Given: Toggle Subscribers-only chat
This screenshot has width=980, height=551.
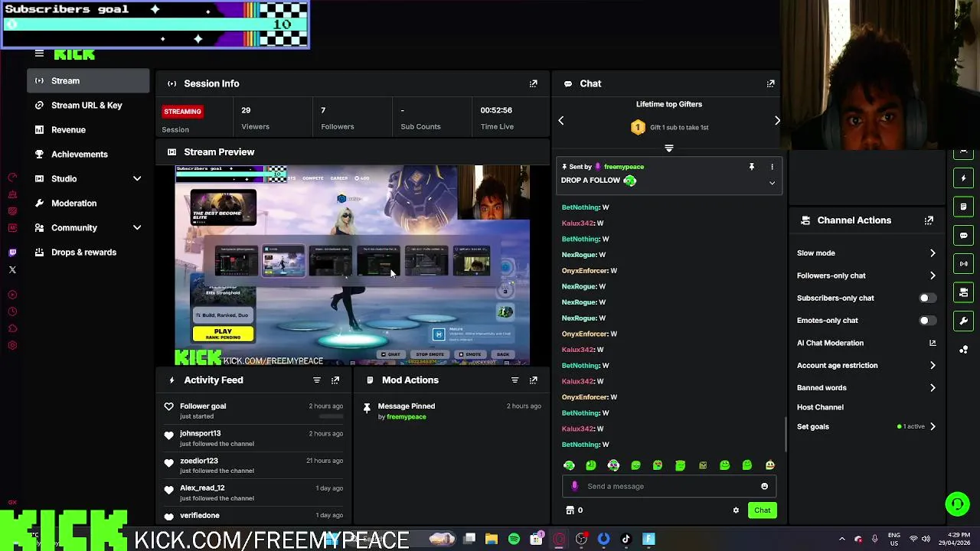Looking at the screenshot, I should pos(926,298).
